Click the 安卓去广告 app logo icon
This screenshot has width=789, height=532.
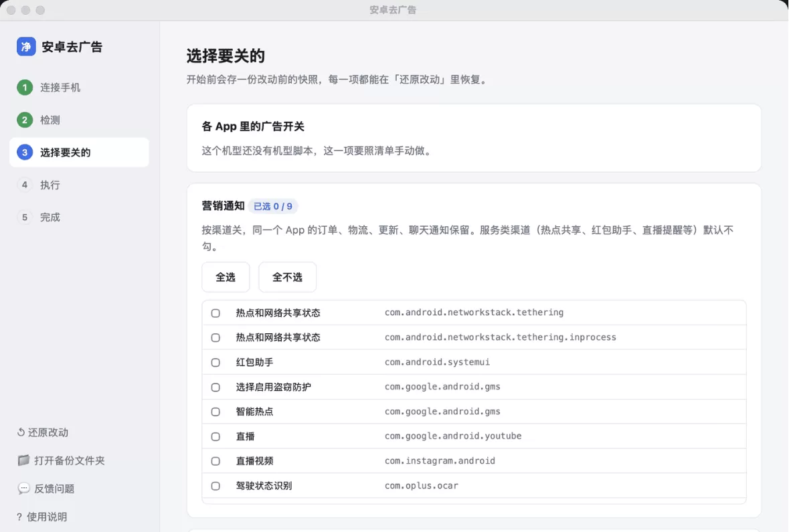(26, 47)
